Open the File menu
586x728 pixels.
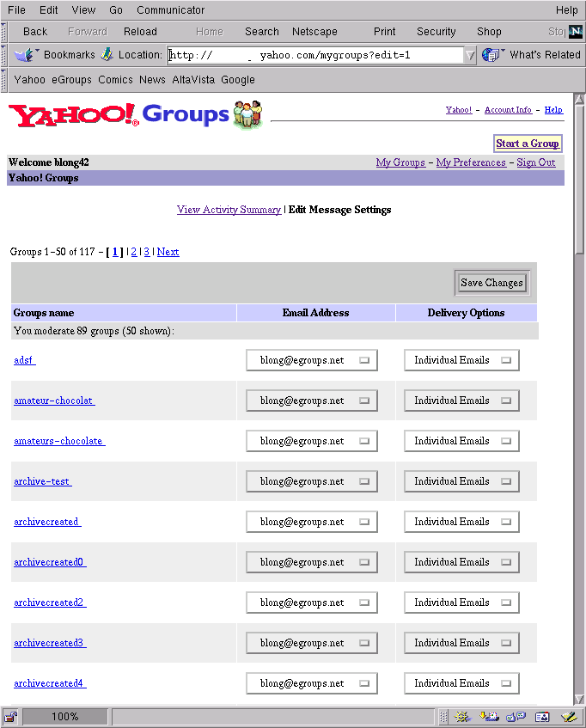[16, 10]
